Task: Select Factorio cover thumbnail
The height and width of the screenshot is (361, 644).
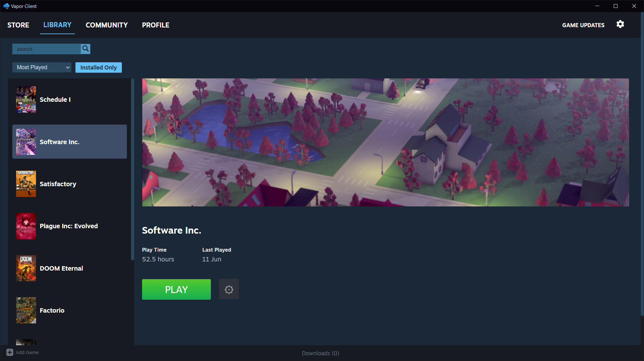Action: pos(26,310)
